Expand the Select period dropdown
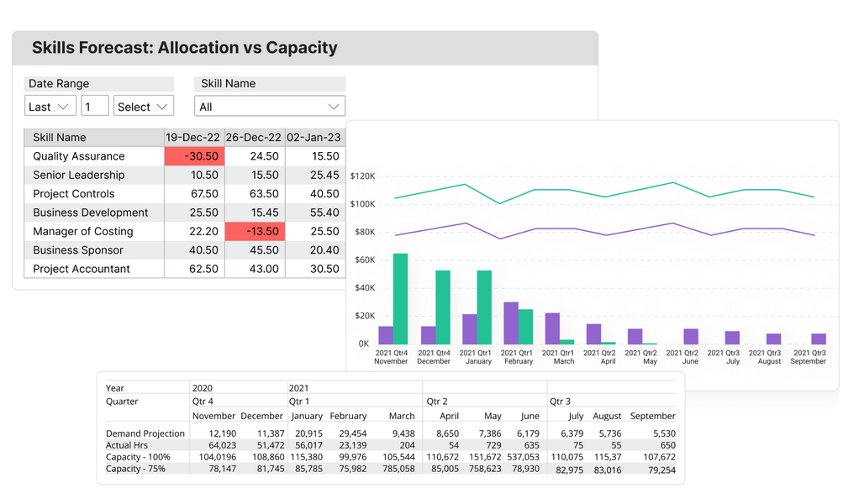This screenshot has height=504, width=859. click(144, 107)
